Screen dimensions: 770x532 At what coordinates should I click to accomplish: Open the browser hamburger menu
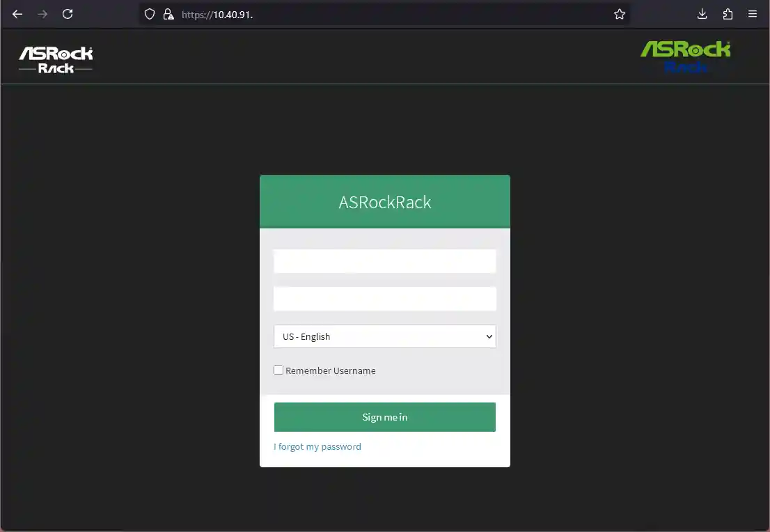(x=753, y=14)
